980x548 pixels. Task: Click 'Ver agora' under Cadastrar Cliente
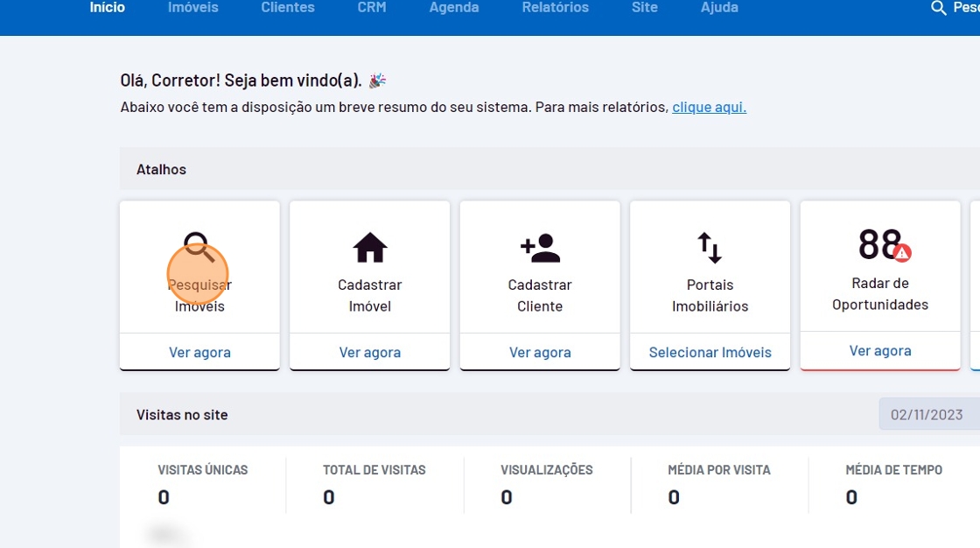pos(540,353)
